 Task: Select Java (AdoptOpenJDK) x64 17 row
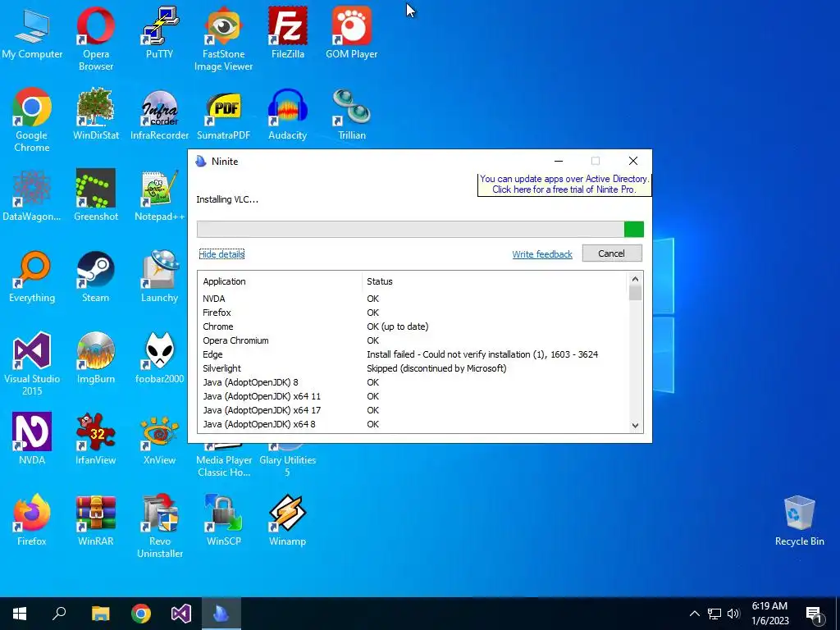(413, 410)
